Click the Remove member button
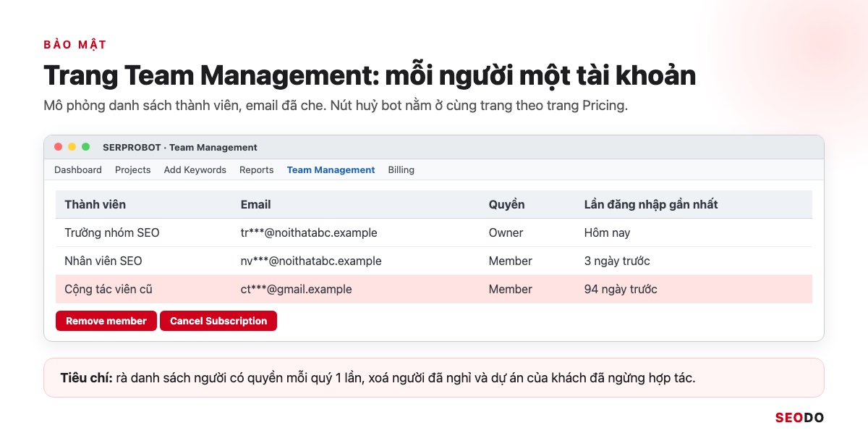Image resolution: width=868 pixels, height=441 pixels. point(106,321)
